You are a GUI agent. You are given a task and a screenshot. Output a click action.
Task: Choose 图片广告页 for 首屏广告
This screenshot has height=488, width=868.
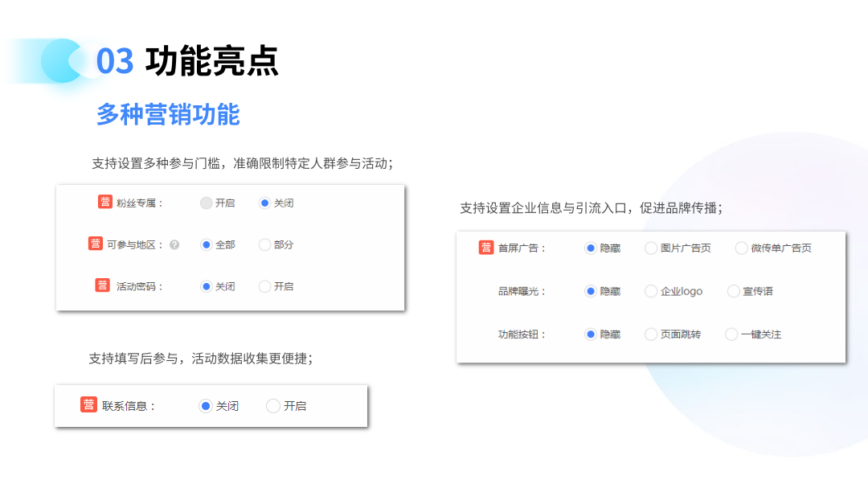651,248
